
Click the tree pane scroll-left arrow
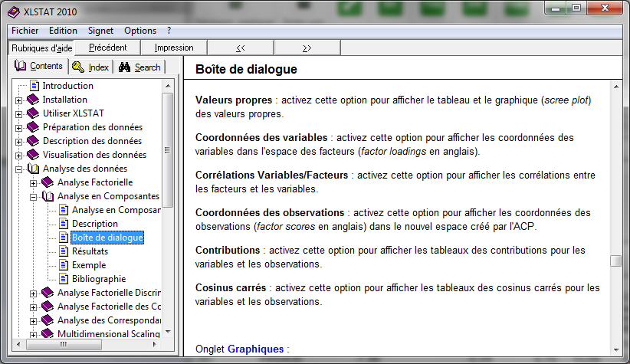click(x=18, y=344)
